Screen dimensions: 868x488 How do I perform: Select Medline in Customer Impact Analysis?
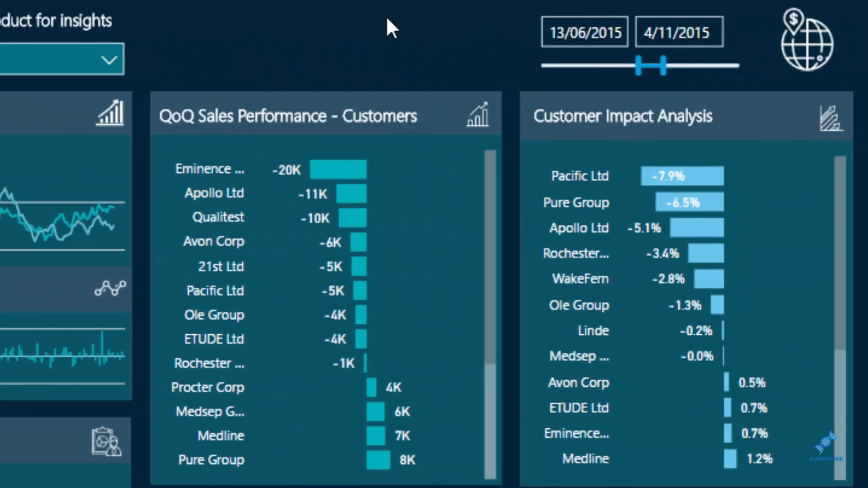(585, 459)
